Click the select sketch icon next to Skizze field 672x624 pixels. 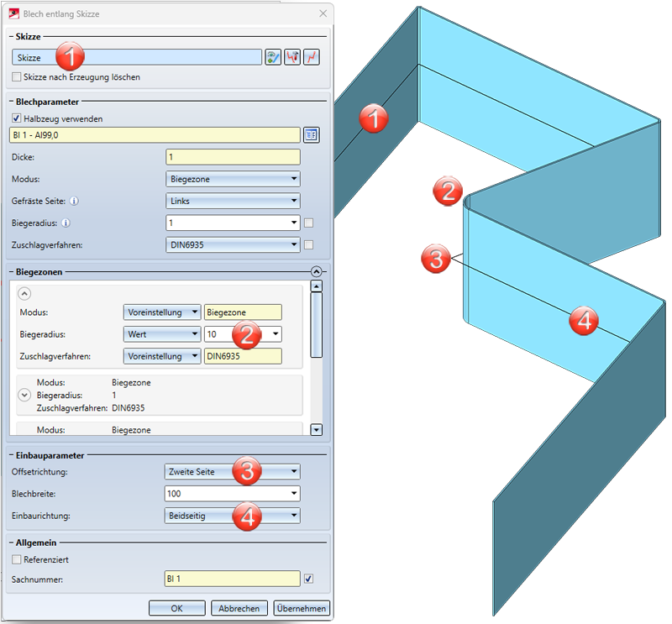coord(273,57)
